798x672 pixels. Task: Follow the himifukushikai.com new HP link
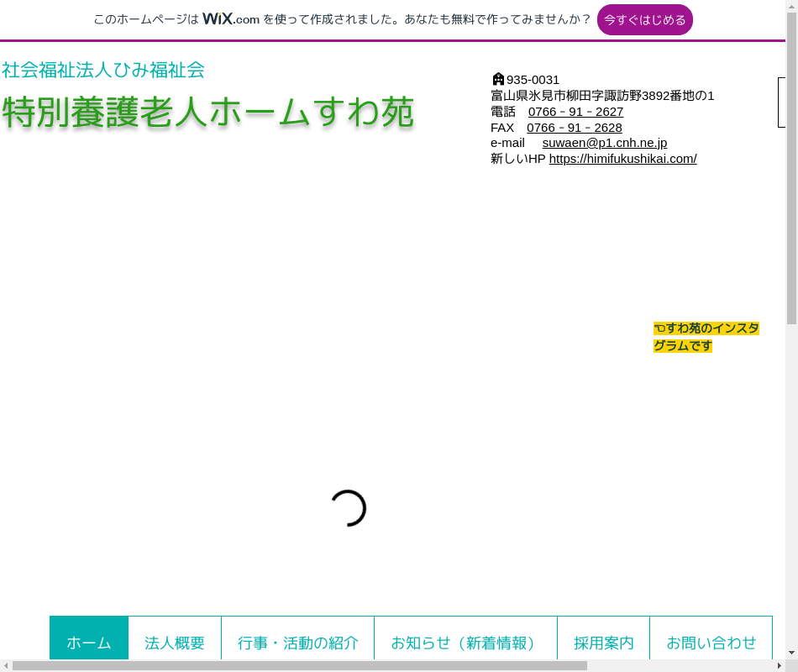pyautogui.click(x=622, y=159)
